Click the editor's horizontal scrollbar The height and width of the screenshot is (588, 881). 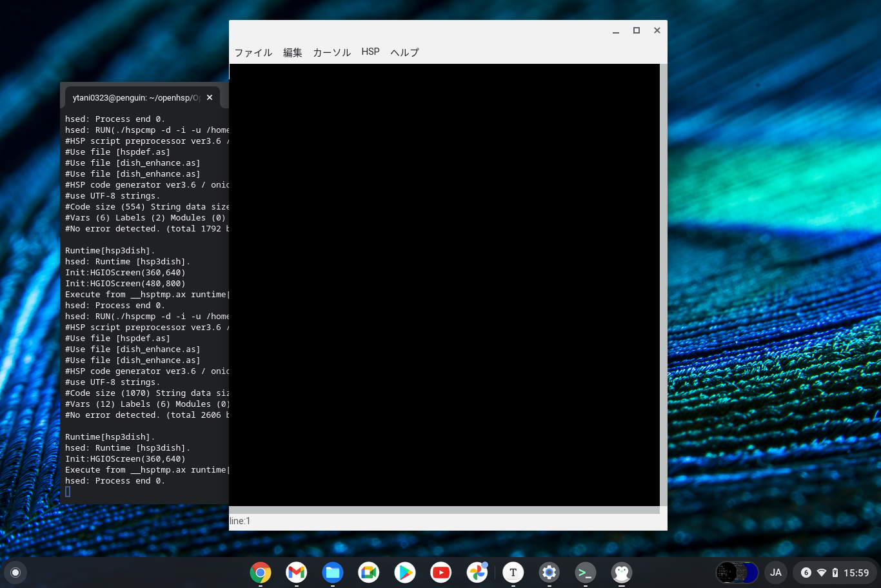point(444,510)
